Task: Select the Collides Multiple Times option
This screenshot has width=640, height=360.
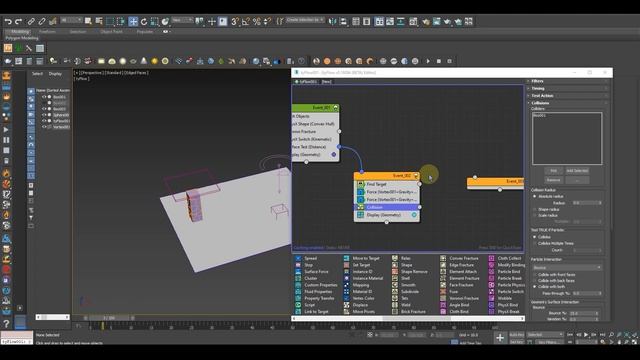Action: [x=535, y=243]
